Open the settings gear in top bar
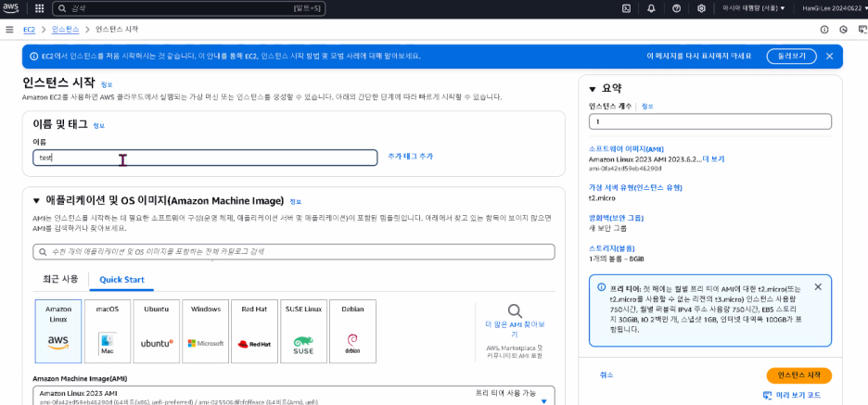 [701, 8]
